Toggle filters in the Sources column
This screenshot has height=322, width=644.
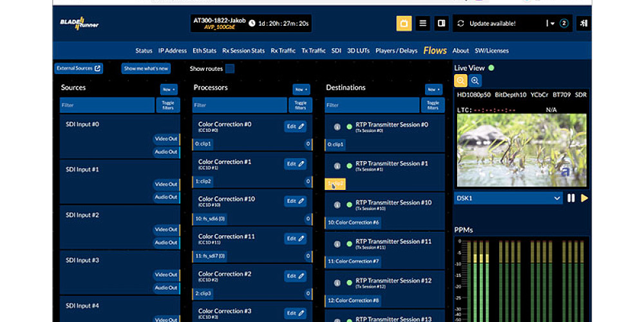(x=167, y=105)
